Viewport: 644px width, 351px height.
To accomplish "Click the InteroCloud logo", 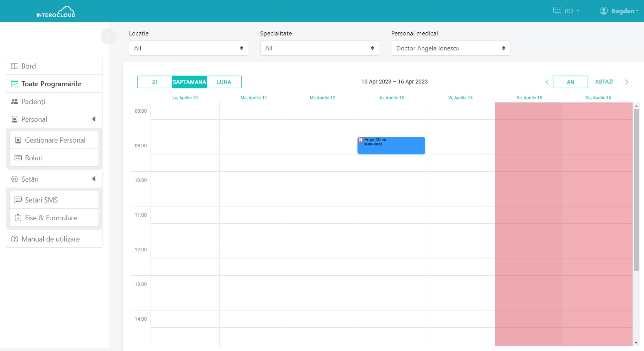I will (56, 12).
